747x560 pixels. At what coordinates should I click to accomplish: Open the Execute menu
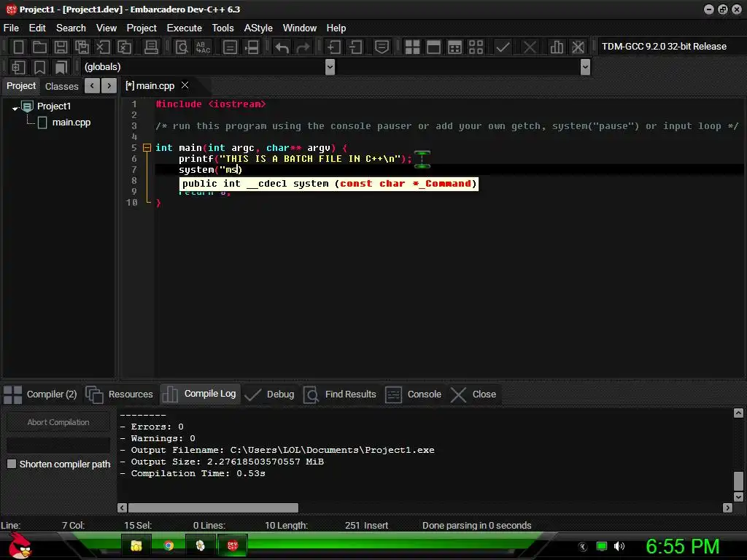click(185, 28)
